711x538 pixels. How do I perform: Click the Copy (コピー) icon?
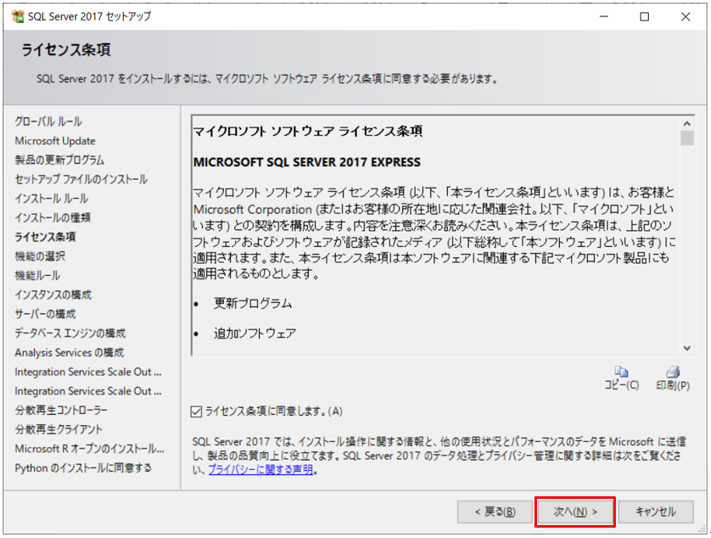[621, 372]
